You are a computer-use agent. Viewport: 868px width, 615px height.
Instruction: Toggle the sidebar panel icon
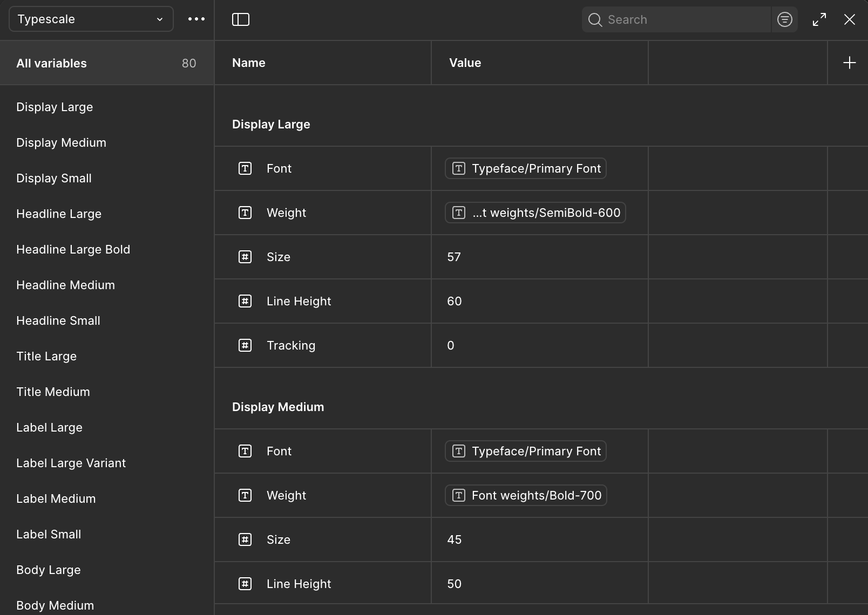(241, 19)
